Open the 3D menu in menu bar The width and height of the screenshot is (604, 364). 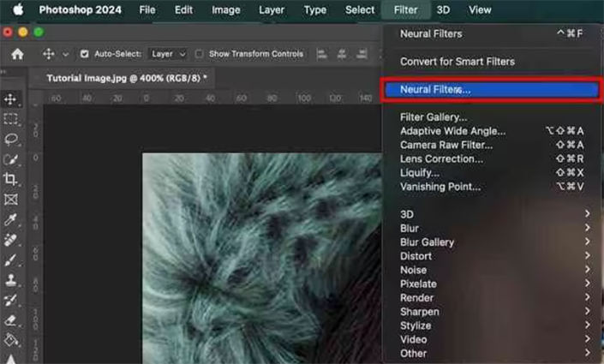443,9
